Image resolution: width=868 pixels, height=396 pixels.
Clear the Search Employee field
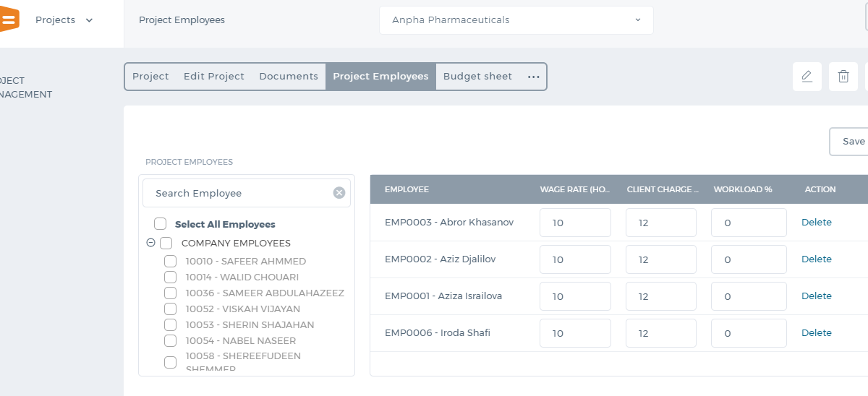pos(339,193)
